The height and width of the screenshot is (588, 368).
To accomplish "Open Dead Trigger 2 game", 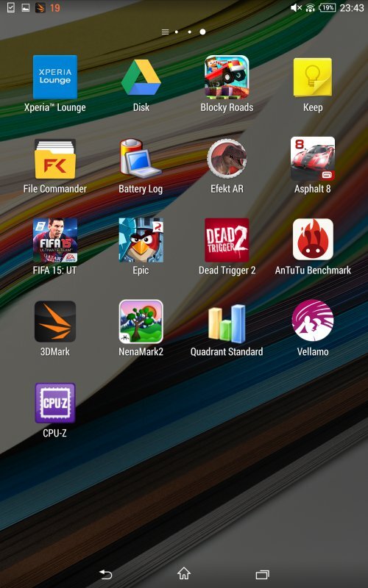I will tap(227, 240).
